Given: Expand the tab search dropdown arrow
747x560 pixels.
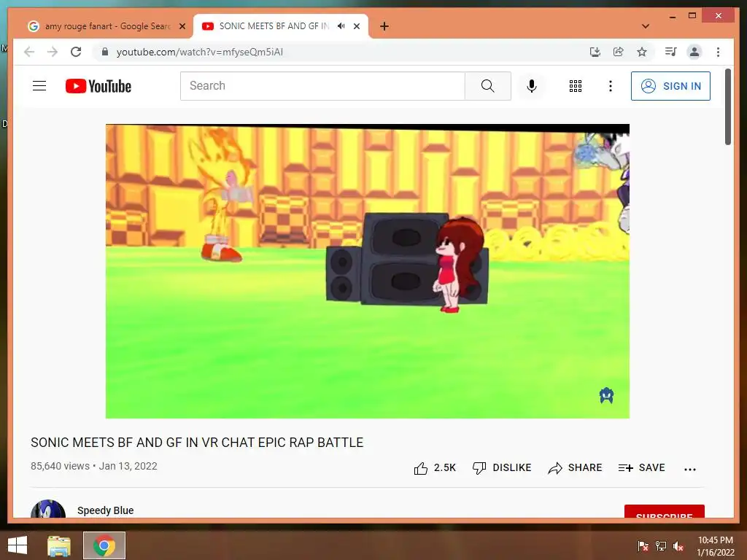Looking at the screenshot, I should (646, 26).
